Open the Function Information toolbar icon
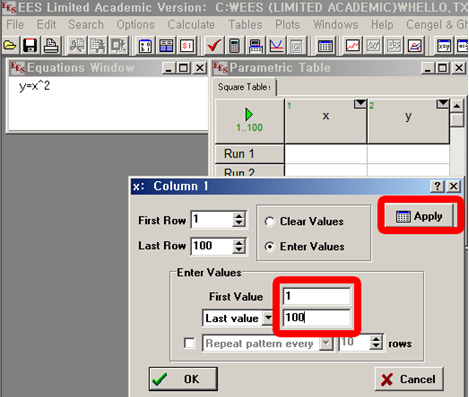 [x=166, y=45]
